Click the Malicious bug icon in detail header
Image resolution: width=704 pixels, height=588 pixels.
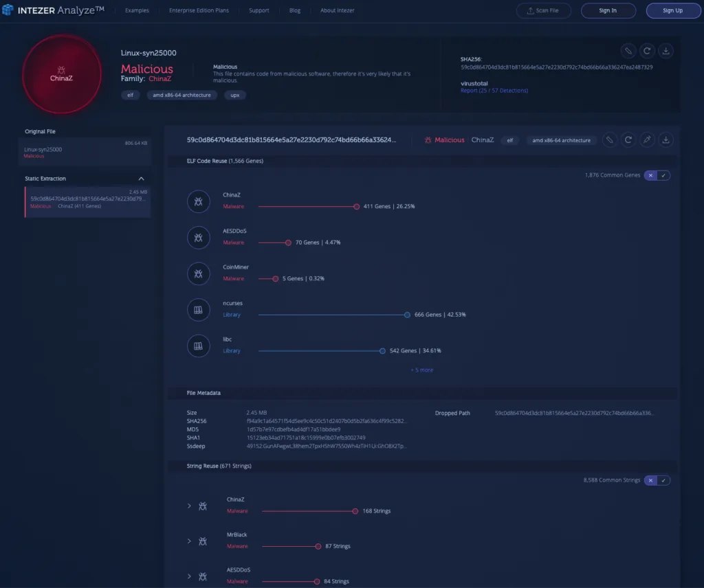pos(428,140)
